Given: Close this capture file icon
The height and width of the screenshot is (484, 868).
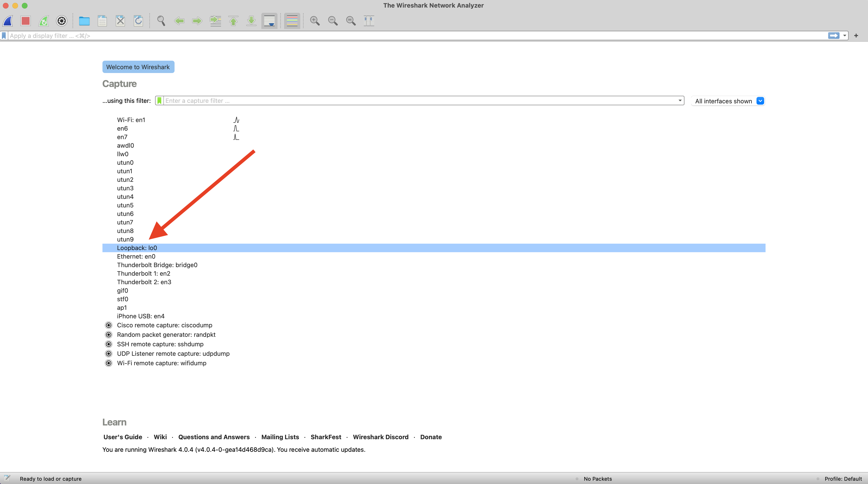Looking at the screenshot, I should pos(120,21).
